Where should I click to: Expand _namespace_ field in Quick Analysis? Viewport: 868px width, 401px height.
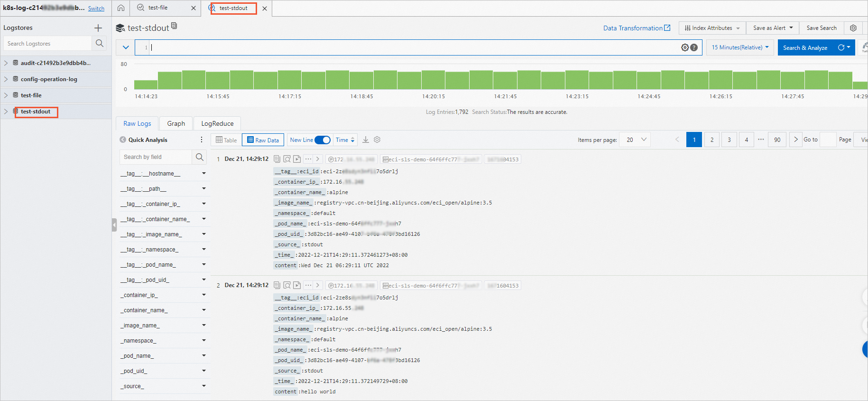(204, 341)
